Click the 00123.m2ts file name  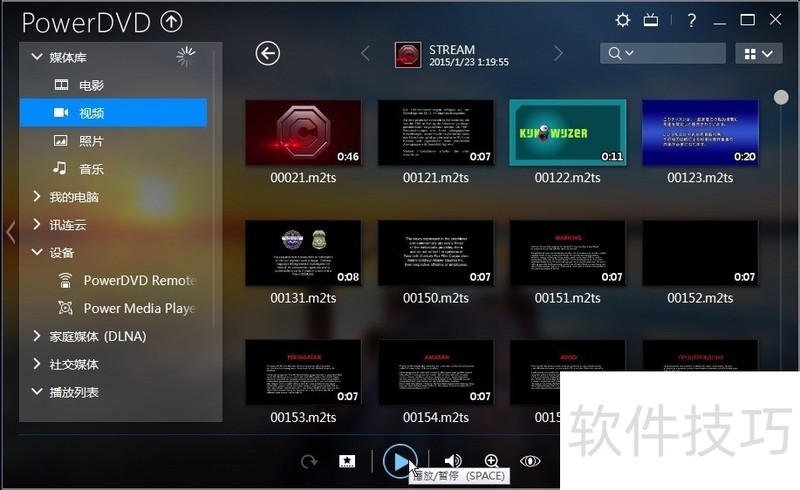tap(700, 178)
